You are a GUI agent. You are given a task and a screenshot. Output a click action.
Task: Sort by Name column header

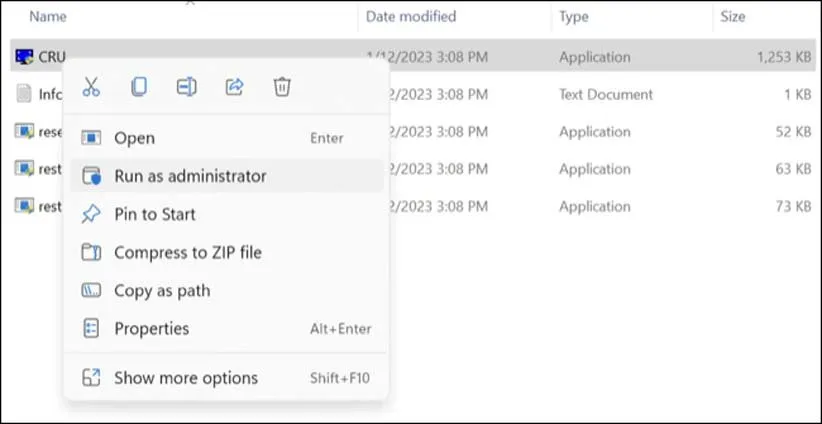(48, 16)
